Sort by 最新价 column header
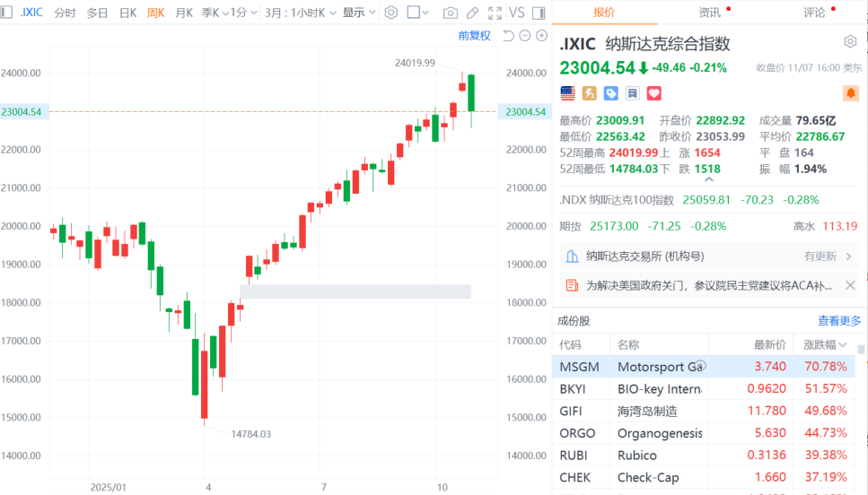This screenshot has width=868, height=495. [x=769, y=344]
